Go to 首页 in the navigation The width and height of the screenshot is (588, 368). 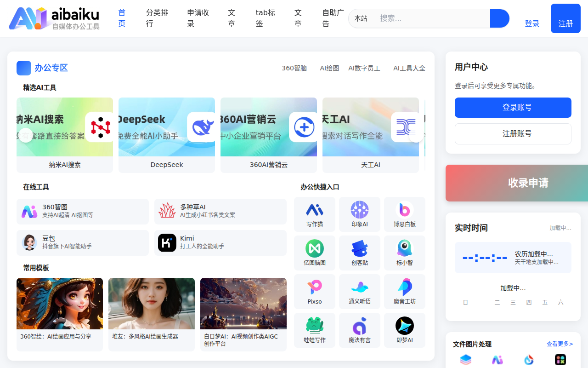click(x=122, y=18)
